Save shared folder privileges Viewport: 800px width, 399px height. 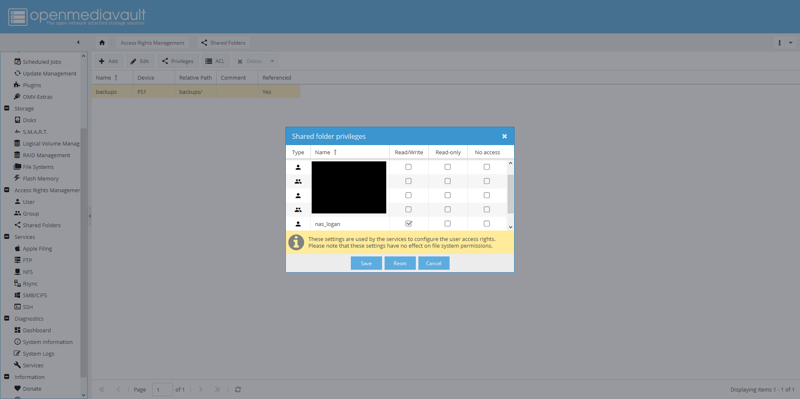coord(366,263)
